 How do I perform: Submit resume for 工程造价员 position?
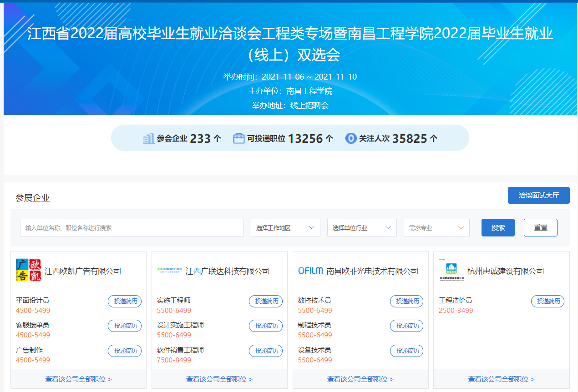(x=548, y=301)
